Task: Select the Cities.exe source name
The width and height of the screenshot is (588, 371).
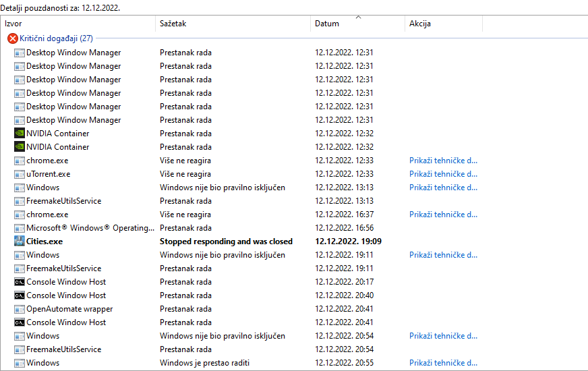Action: pos(45,241)
